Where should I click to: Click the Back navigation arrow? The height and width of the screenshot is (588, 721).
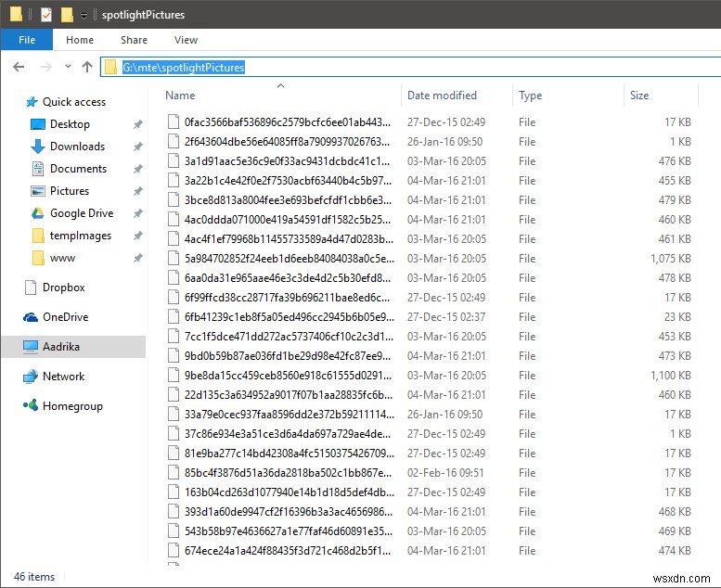pos(19,67)
